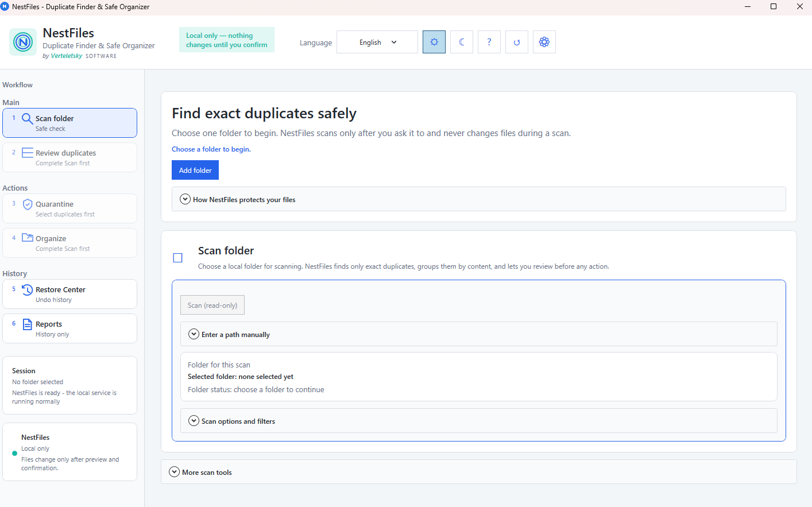The height and width of the screenshot is (507, 812).
Task: Click the Add folder button
Action: 195,170
